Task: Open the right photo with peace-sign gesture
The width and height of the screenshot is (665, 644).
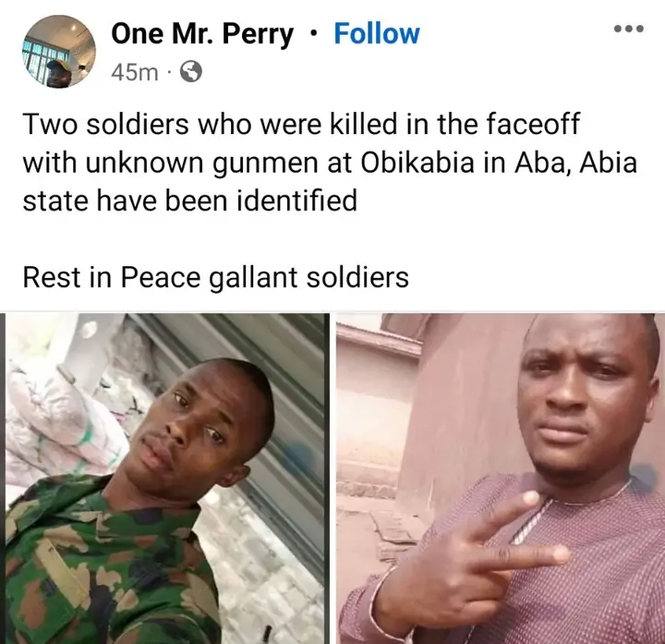Action: 500,479
